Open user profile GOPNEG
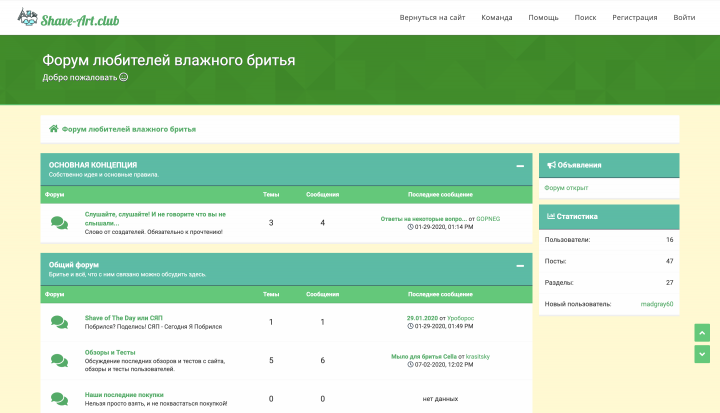Screen dimensions: 720x413 pyautogui.click(x=488, y=219)
